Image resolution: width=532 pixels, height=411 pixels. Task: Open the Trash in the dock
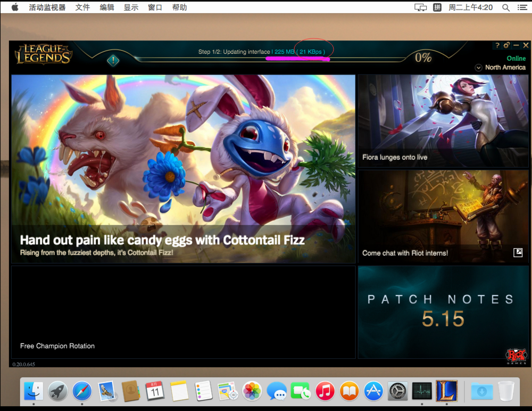(506, 391)
